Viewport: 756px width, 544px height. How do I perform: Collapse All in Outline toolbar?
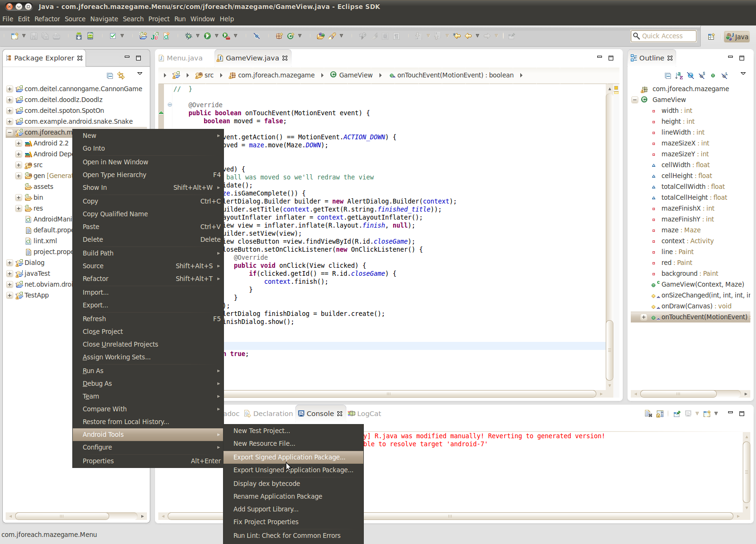point(668,76)
